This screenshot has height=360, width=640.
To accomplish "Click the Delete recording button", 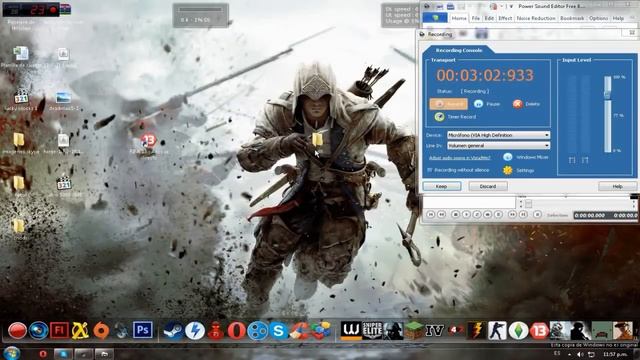I will [x=527, y=104].
